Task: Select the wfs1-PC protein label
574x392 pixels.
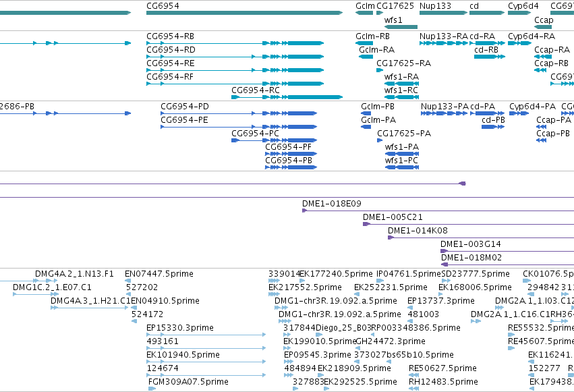Action: click(x=401, y=161)
